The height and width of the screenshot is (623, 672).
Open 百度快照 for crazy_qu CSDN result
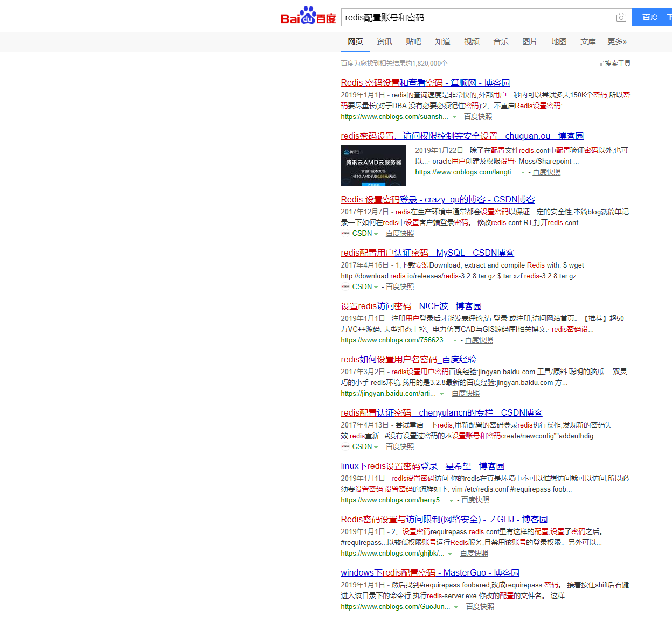pos(400,233)
